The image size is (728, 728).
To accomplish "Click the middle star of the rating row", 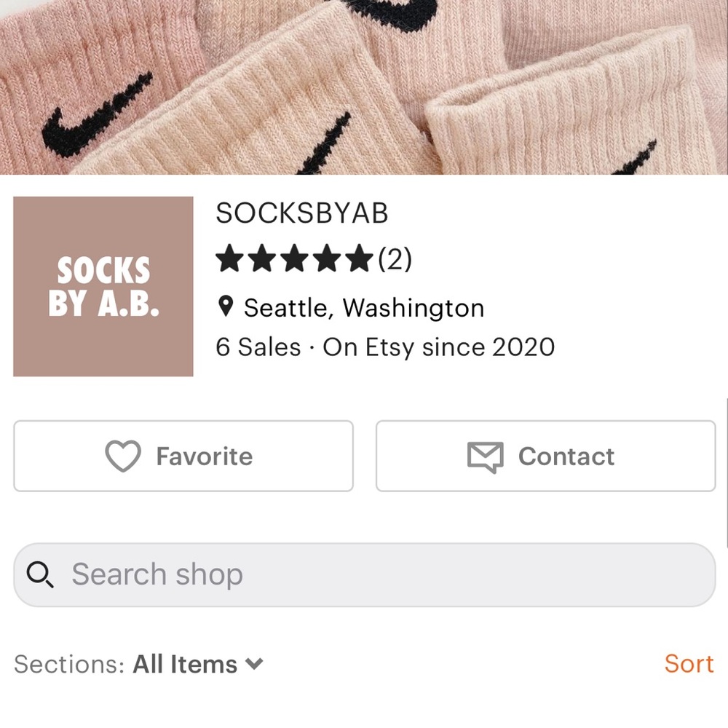I will [x=293, y=258].
